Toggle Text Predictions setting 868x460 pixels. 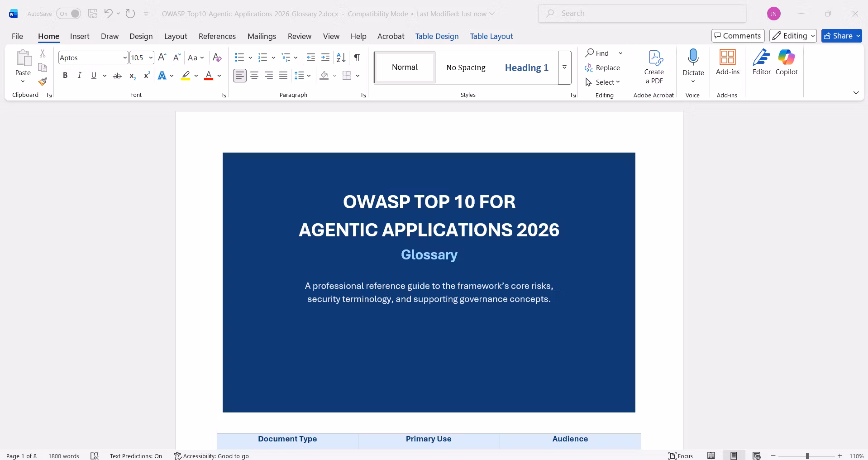point(136,456)
